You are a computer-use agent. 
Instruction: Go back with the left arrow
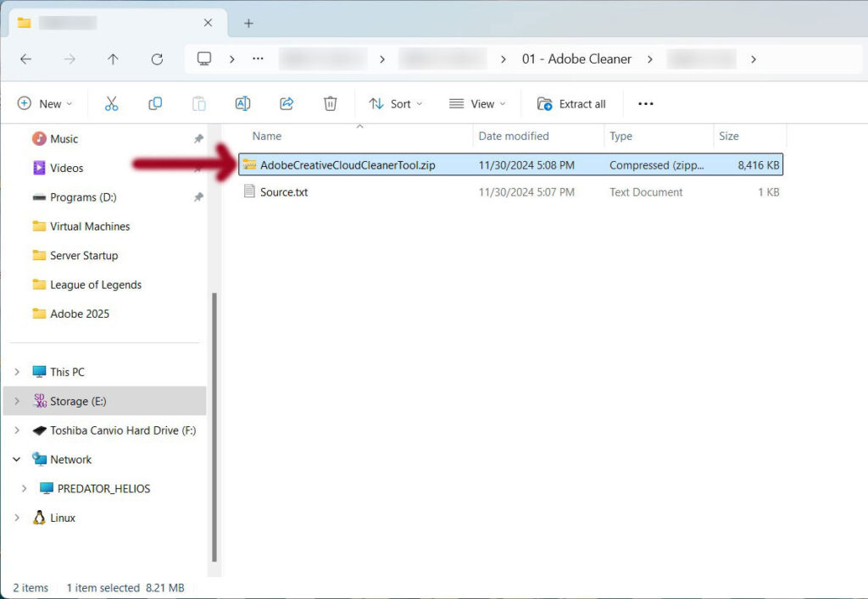(25, 59)
